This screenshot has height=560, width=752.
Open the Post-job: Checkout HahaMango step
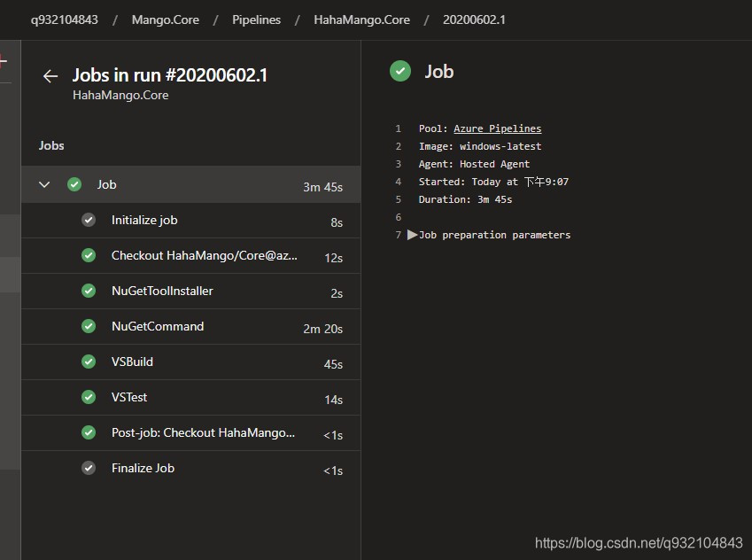(x=190, y=432)
